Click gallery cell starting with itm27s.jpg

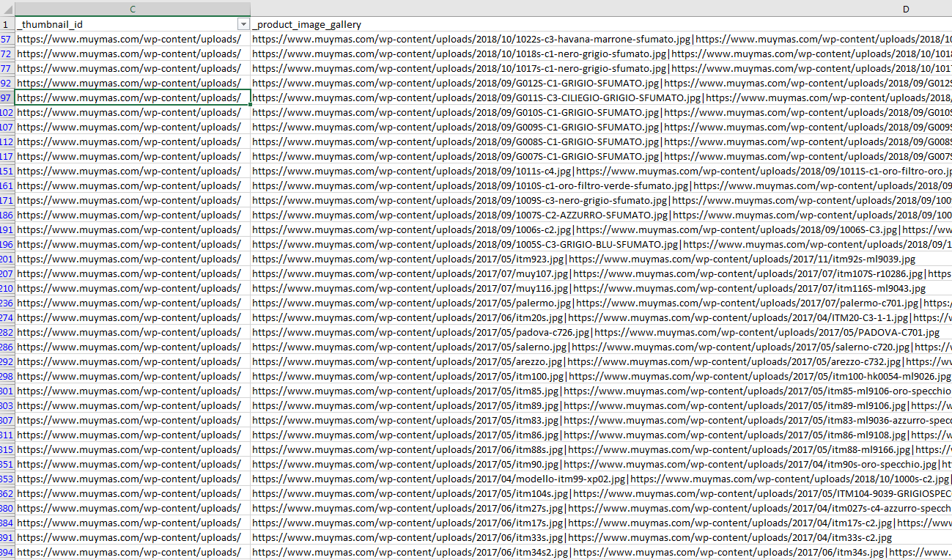[x=601, y=508]
